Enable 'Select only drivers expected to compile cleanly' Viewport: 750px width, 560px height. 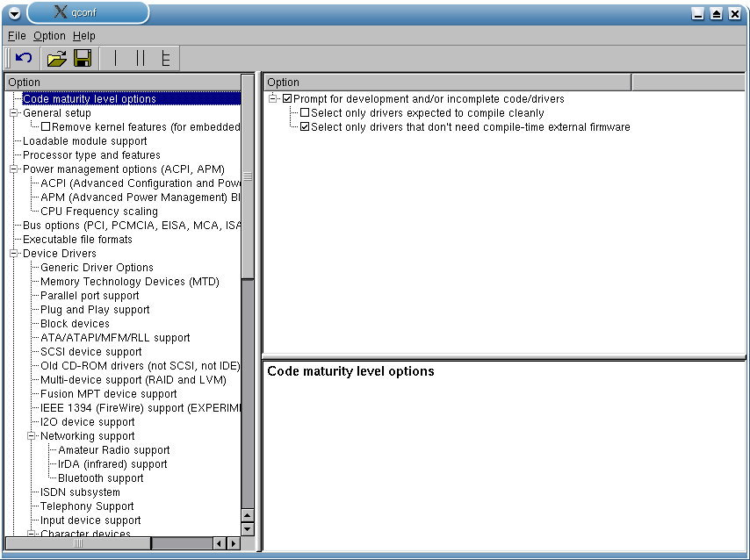pos(305,113)
